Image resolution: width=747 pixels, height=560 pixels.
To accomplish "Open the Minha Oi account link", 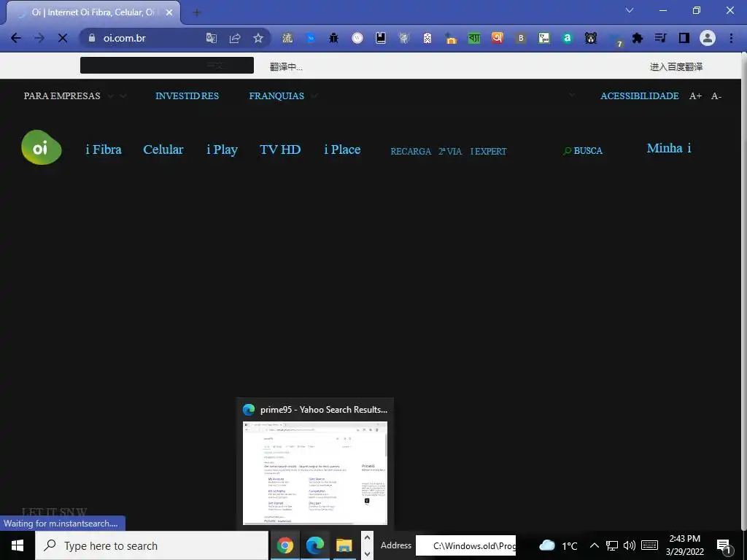I will (x=669, y=148).
